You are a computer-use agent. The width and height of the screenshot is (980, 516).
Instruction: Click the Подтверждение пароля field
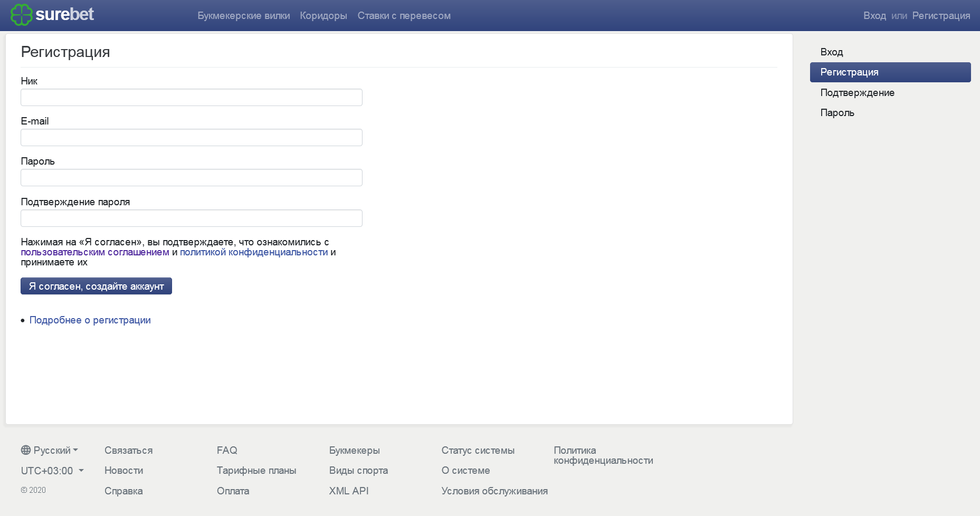pos(192,218)
